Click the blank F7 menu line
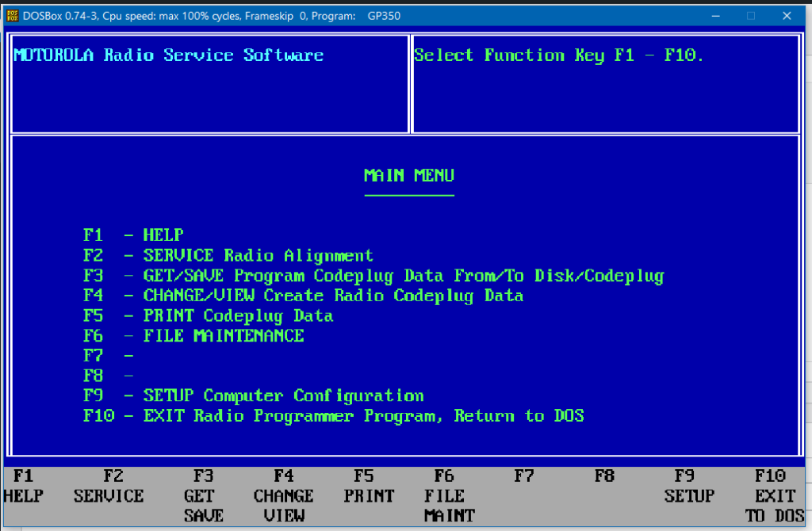Viewport: 812px width, 531px height. 109,356
